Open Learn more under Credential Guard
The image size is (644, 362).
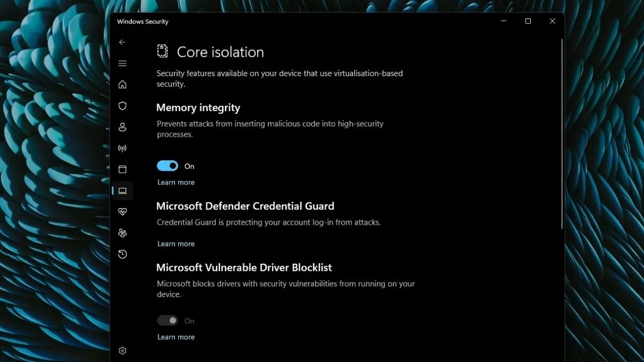(175, 243)
